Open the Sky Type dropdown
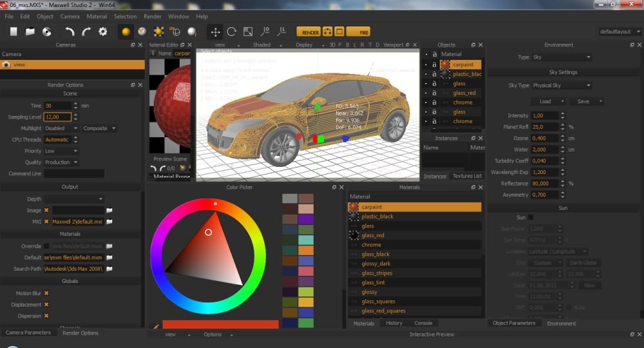 560,85
